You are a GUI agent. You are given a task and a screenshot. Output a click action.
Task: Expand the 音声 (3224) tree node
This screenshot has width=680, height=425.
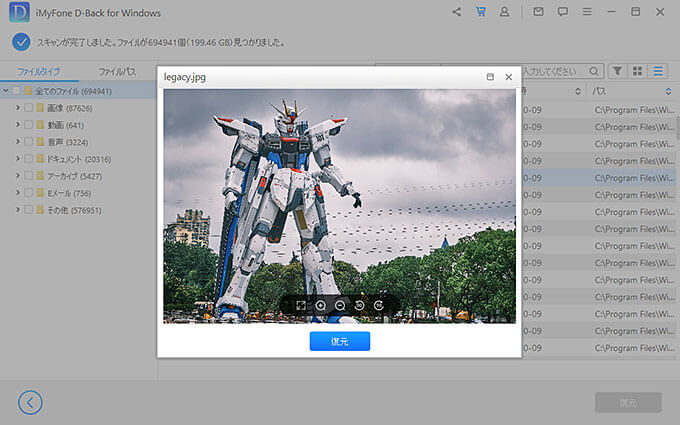(x=17, y=142)
